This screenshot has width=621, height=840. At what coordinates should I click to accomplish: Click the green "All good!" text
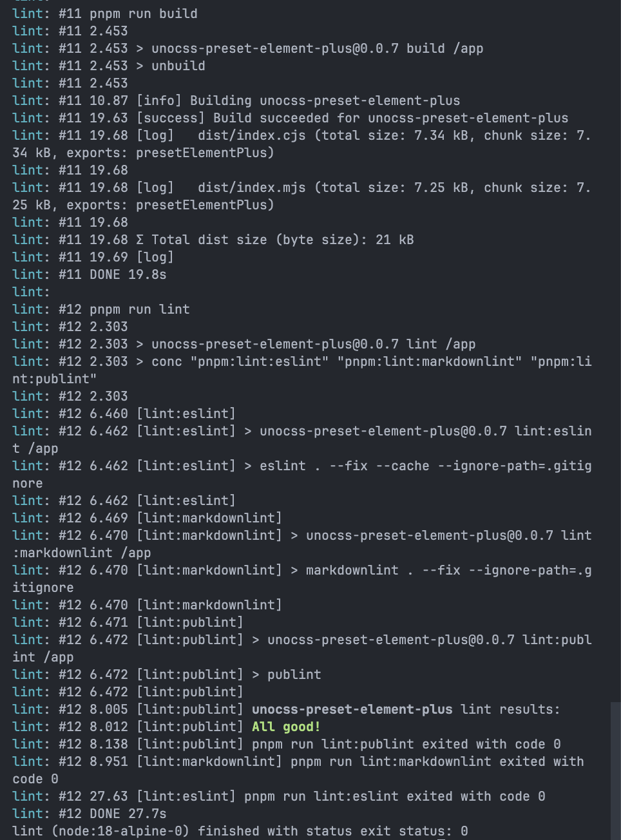pos(286,727)
